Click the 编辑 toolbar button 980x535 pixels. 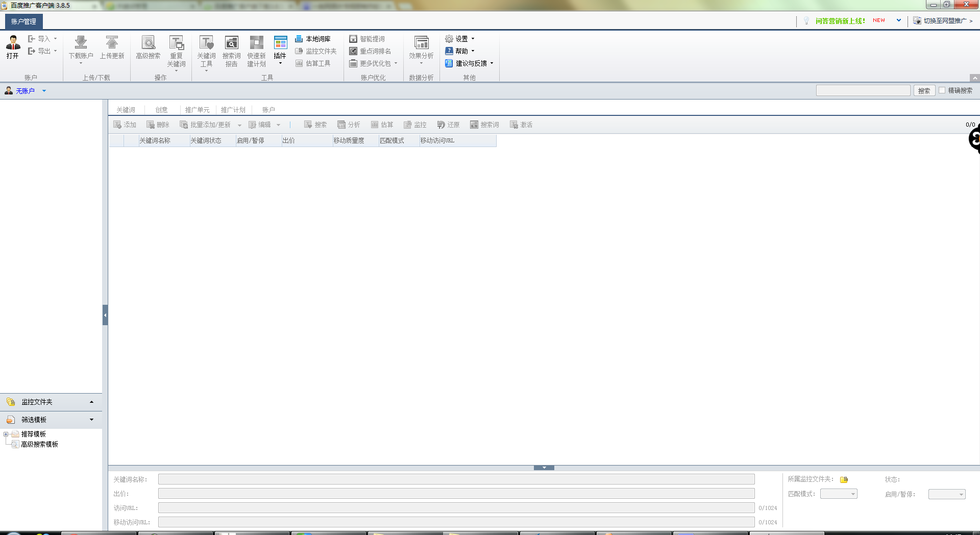click(x=260, y=125)
